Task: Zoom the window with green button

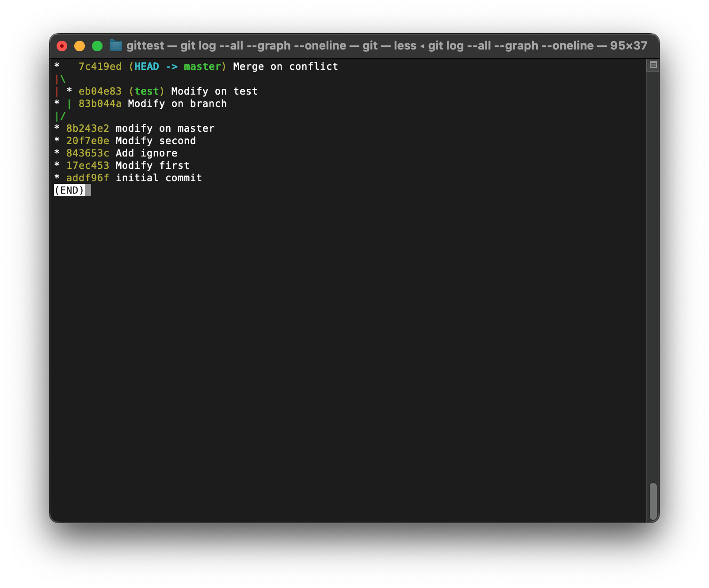Action: [x=97, y=46]
